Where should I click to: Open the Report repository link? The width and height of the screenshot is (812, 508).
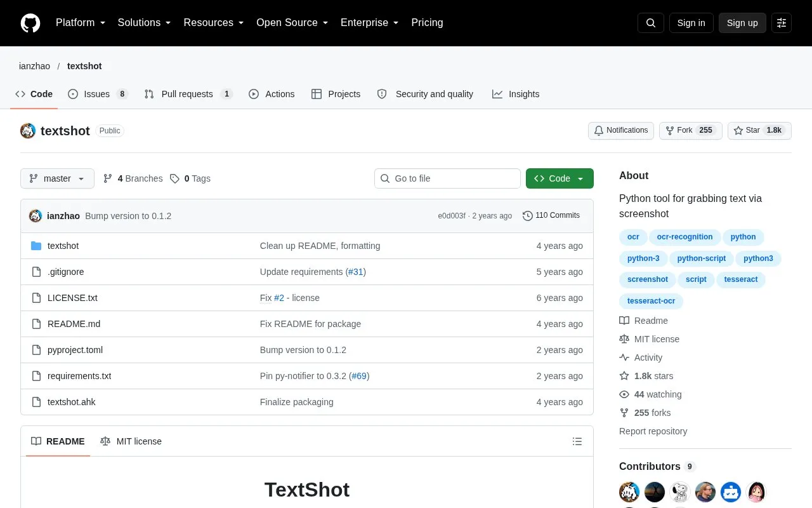coord(653,431)
